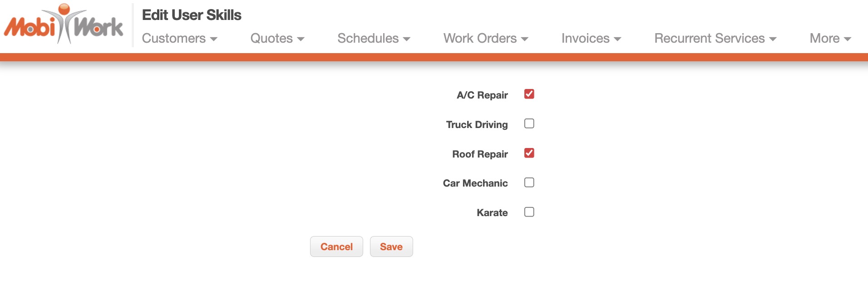Enable the Truck Driving skill checkbox
The width and height of the screenshot is (868, 286).
(x=529, y=123)
